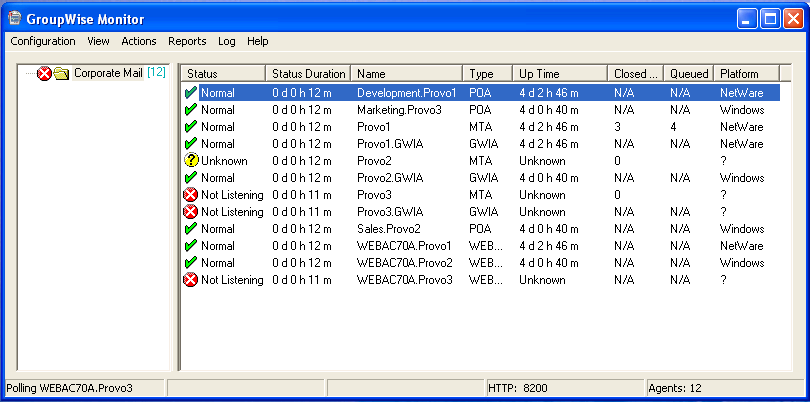Click the Closed value 3 for Provo1
Screen dimensions: 810x402
click(617, 127)
